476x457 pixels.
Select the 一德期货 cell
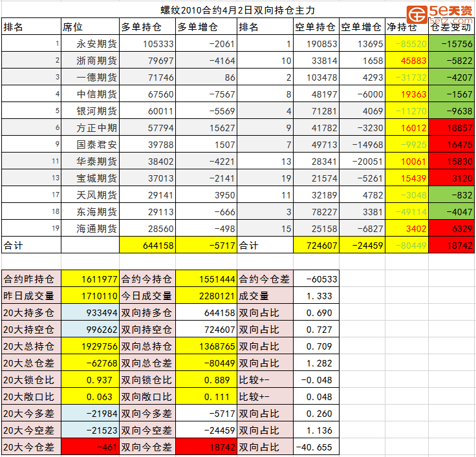pyautogui.click(x=90, y=77)
